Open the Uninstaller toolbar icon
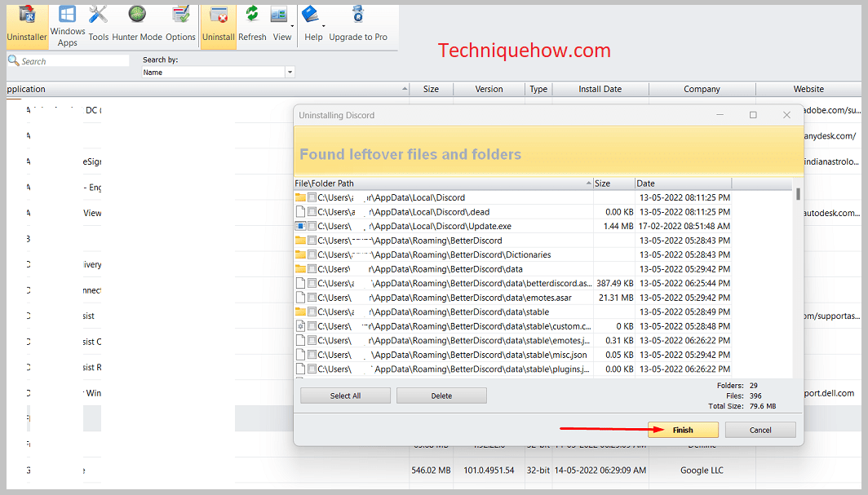 point(27,25)
